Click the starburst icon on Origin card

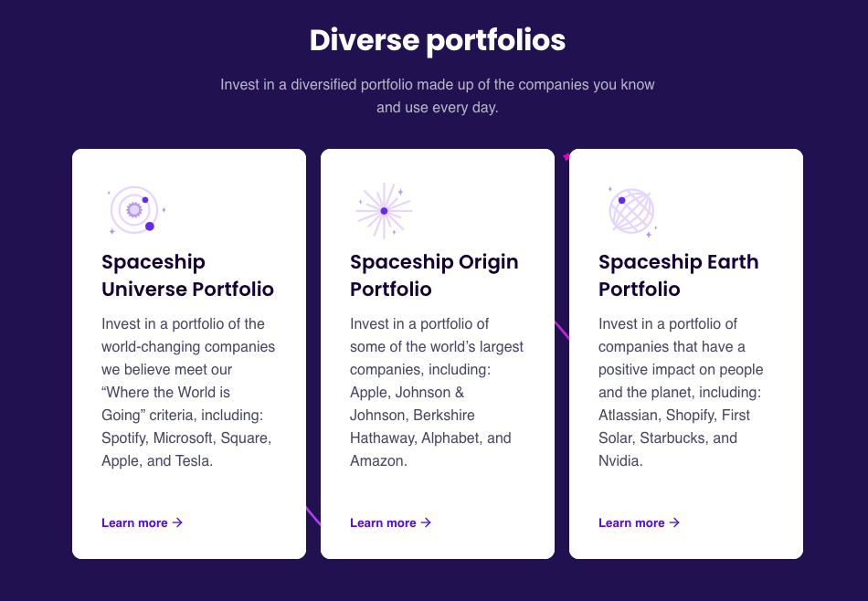click(x=384, y=211)
